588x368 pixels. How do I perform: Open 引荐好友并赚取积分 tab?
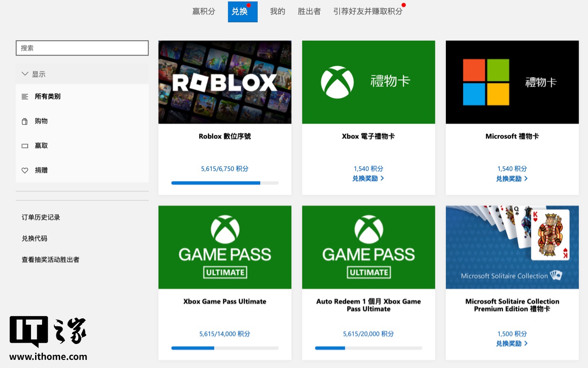click(367, 11)
